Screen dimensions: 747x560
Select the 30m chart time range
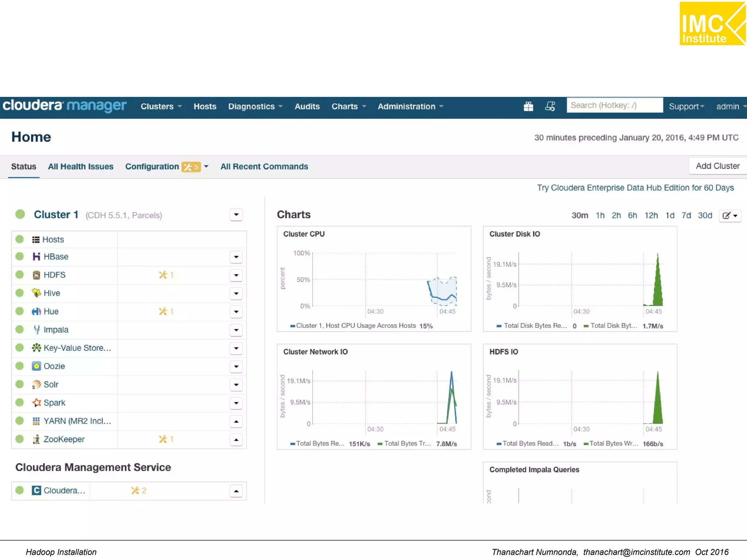580,215
